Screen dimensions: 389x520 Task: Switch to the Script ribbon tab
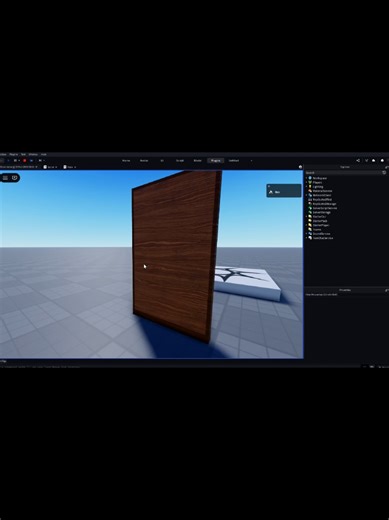[180, 161]
